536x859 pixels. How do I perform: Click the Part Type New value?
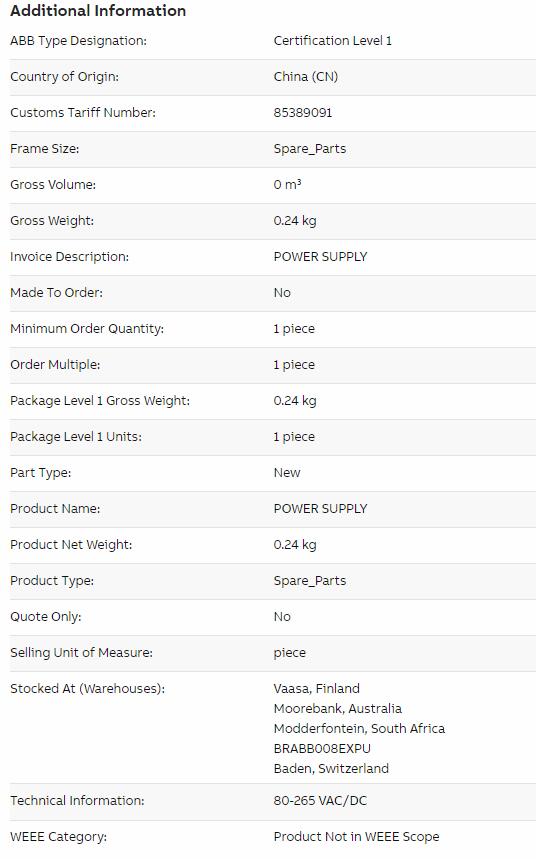[287, 473]
